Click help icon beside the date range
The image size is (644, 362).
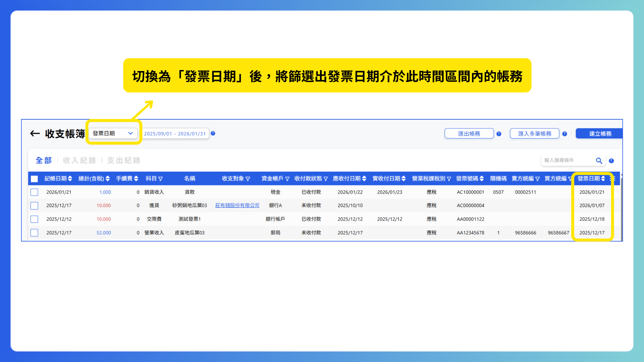pos(213,133)
